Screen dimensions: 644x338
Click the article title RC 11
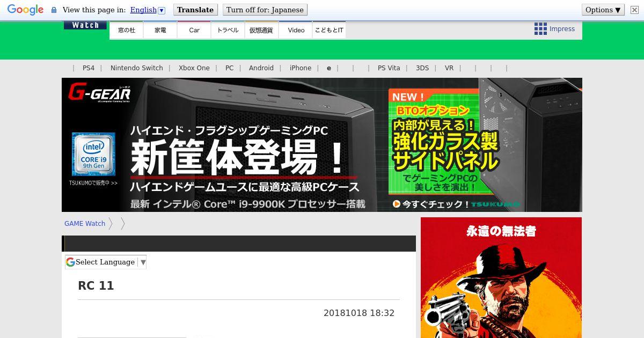pyautogui.click(x=96, y=285)
